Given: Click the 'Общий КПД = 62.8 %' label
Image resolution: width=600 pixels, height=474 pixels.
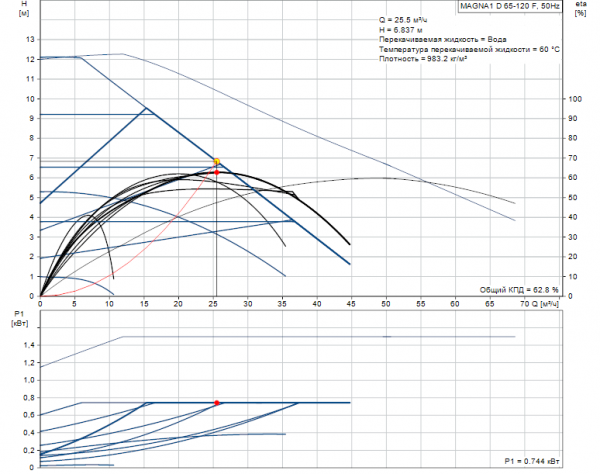Looking at the screenshot, I should point(519,290).
